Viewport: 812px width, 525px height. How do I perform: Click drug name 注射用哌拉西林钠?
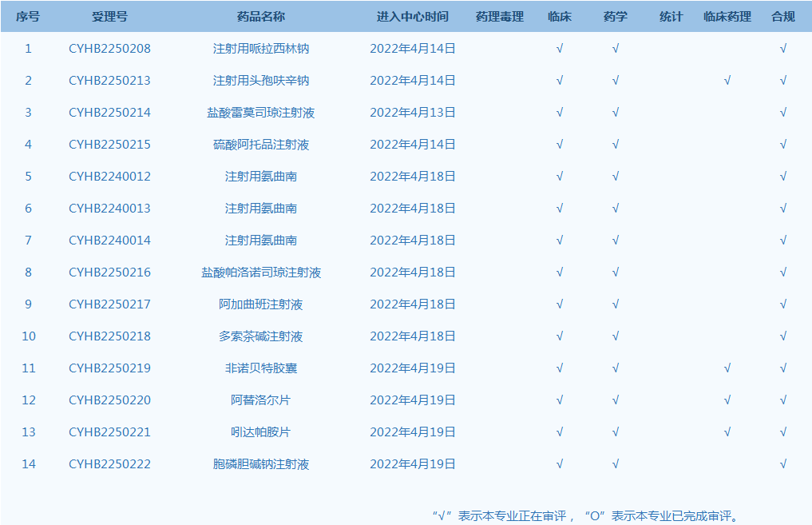tap(261, 49)
